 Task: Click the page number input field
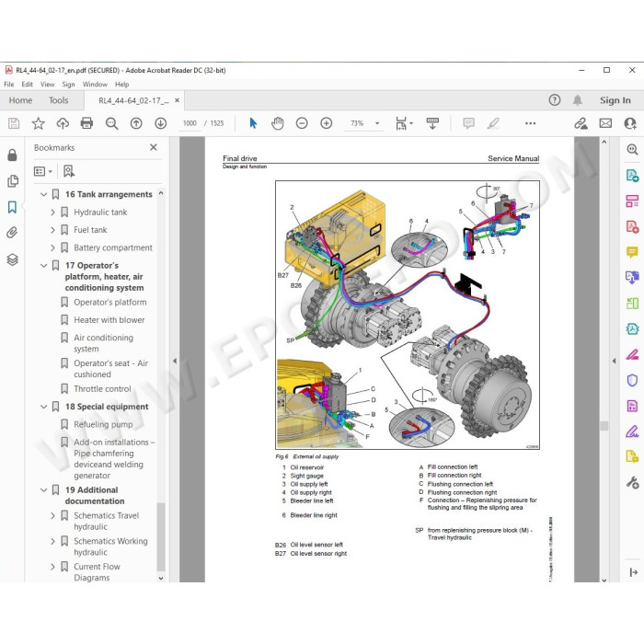tap(190, 123)
